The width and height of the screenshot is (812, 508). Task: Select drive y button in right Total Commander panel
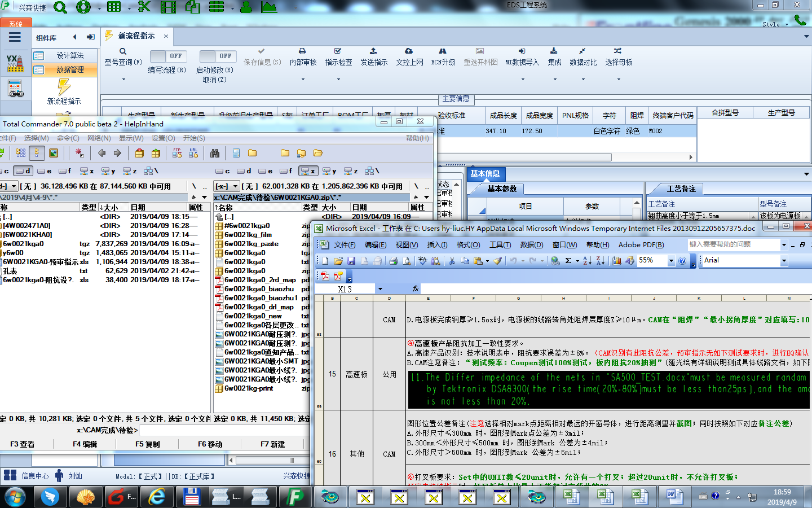click(x=329, y=170)
